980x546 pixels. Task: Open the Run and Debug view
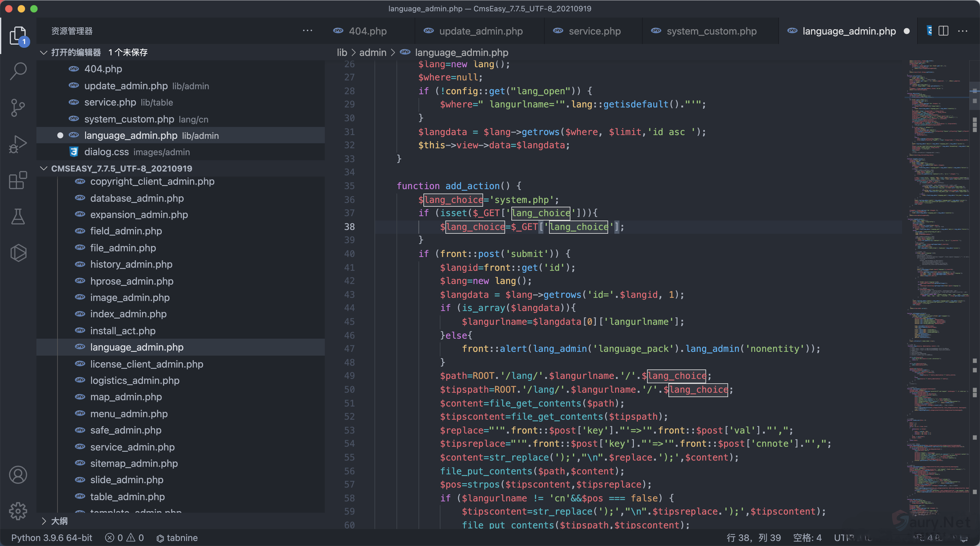18,144
